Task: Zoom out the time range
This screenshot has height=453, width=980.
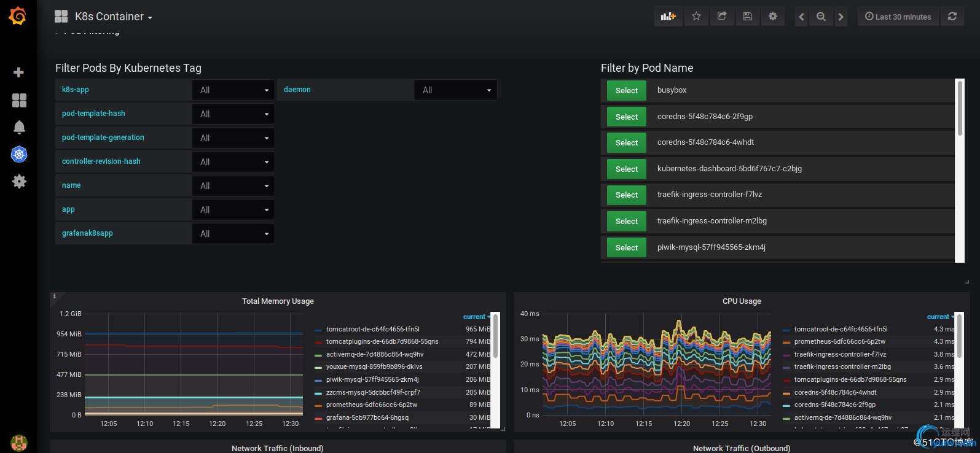Action: point(821,17)
